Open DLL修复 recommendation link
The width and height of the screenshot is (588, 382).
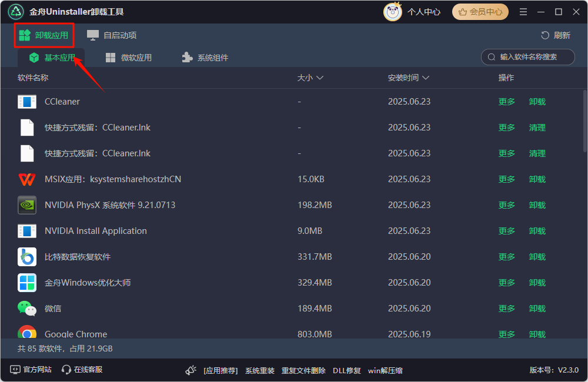click(x=346, y=371)
